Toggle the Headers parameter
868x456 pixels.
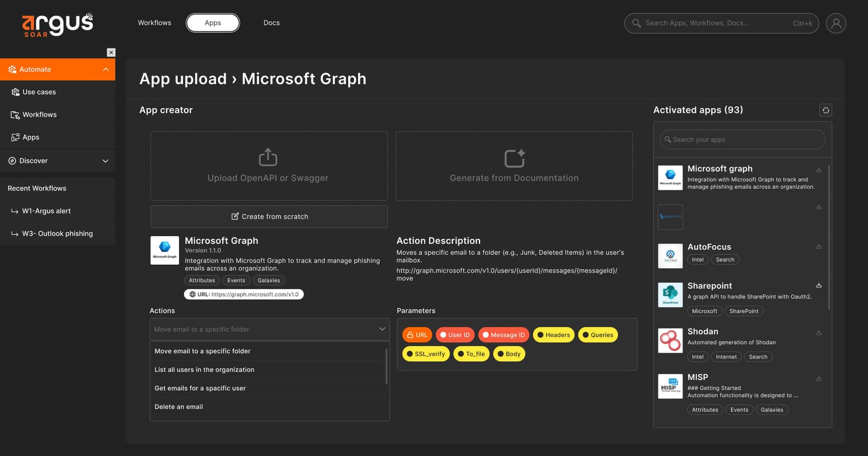[554, 335]
